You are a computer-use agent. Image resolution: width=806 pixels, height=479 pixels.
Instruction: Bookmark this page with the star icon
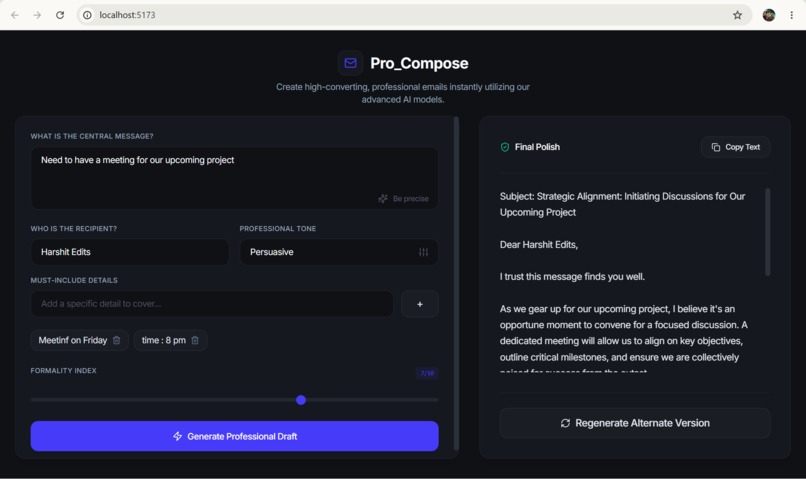point(737,15)
